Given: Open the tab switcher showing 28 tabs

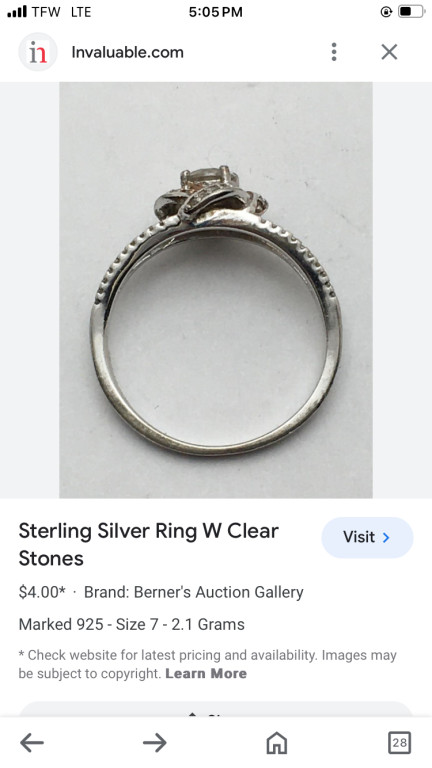Looking at the screenshot, I should tap(399, 743).
